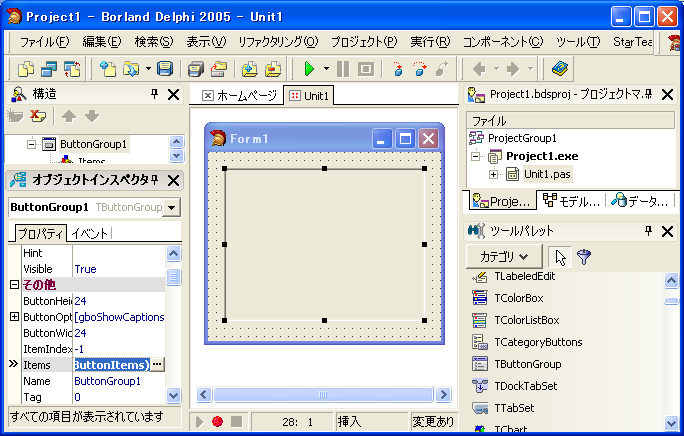Pin the Tool Palette panel
The height and width of the screenshot is (436, 684).
click(x=649, y=231)
